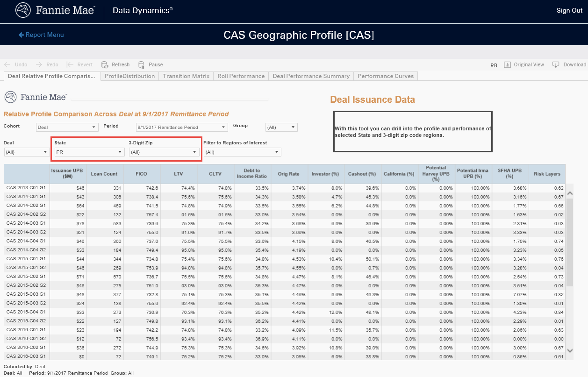Select row CAS 2016-C03 G1
Image resolution: width=588 pixels, height=377 pixels.
pyautogui.click(x=284, y=356)
